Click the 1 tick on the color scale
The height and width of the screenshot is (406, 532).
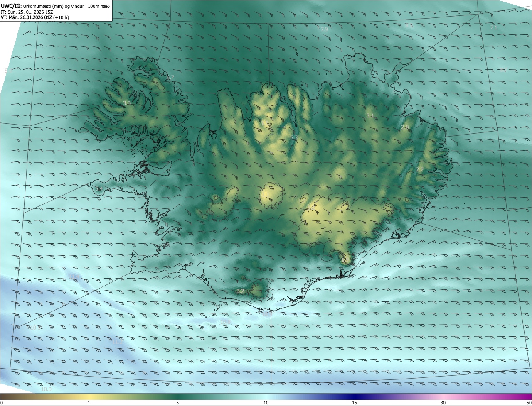pos(89,403)
